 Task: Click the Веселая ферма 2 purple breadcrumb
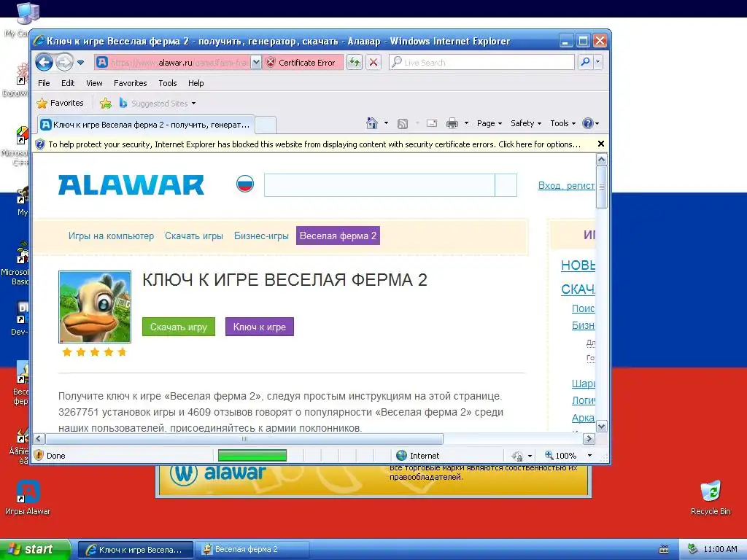[338, 236]
